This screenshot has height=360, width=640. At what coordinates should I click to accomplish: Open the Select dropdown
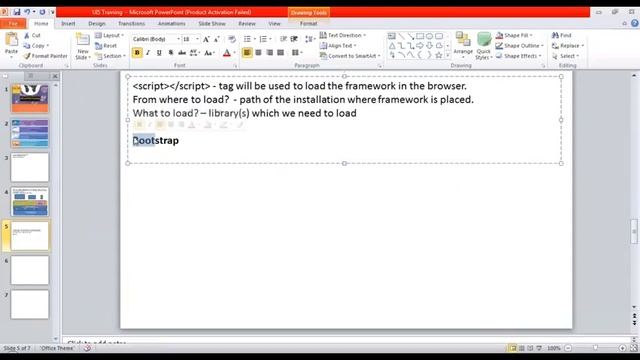pos(565,56)
